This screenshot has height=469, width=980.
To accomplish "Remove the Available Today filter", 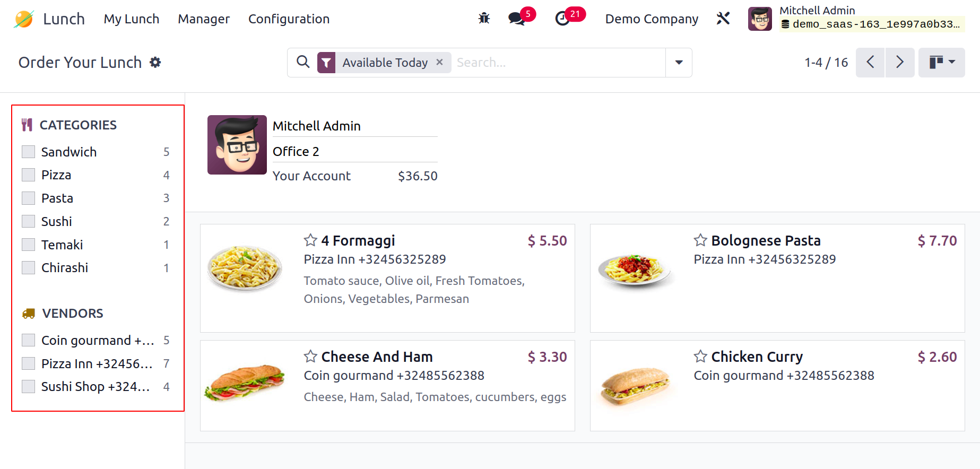I will 439,62.
